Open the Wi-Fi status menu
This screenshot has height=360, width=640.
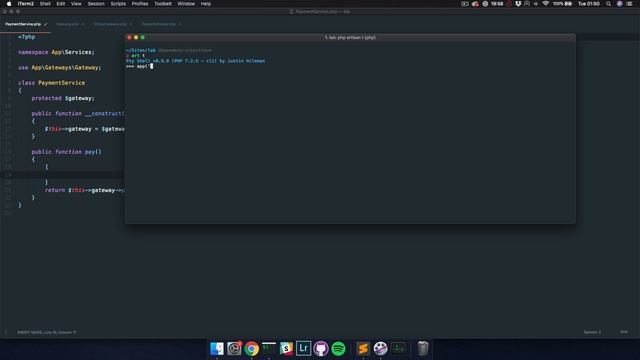pyautogui.click(x=545, y=4)
